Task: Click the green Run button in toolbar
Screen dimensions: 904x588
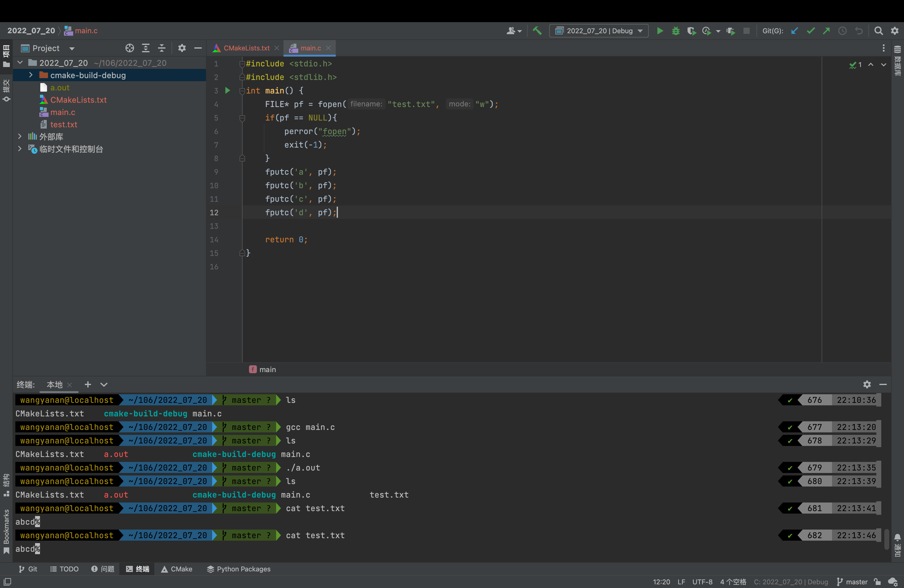Action: click(x=660, y=31)
